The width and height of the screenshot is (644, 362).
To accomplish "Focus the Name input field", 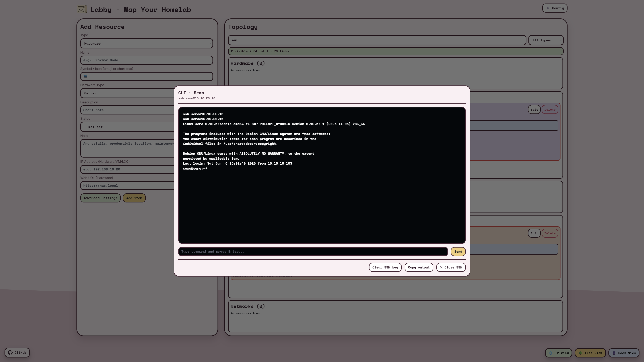I will click(147, 60).
